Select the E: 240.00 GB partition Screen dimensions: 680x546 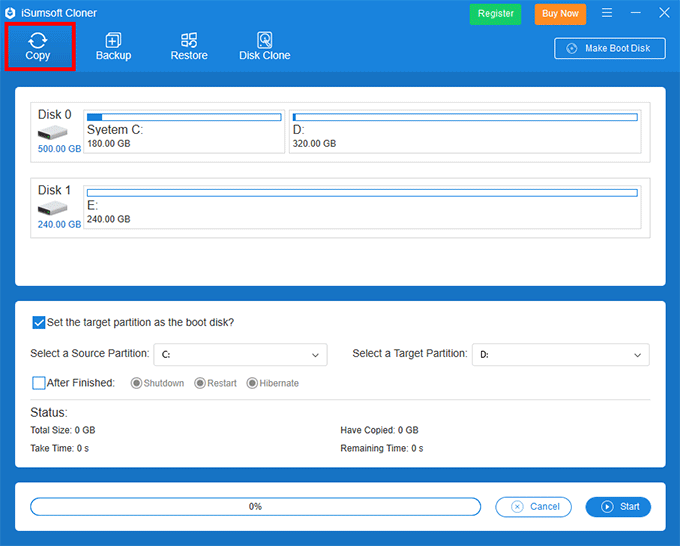[x=362, y=207]
